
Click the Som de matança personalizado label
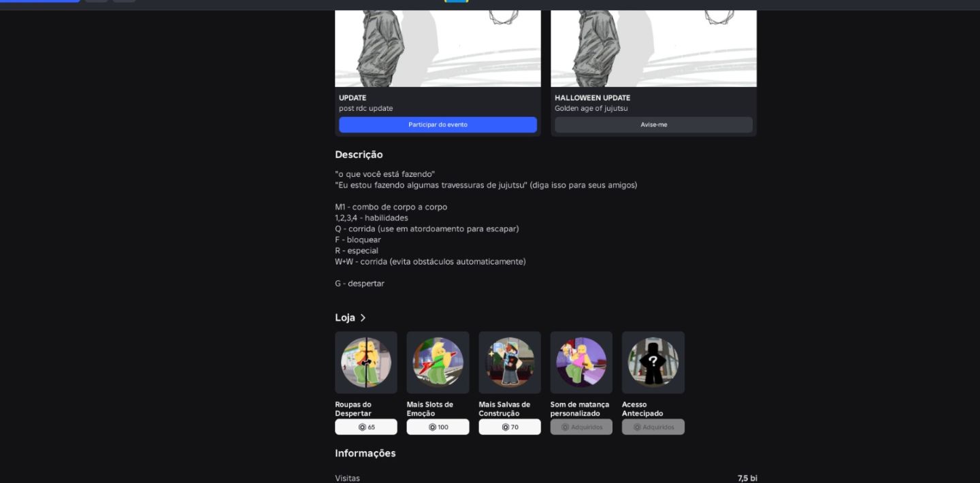(x=580, y=409)
